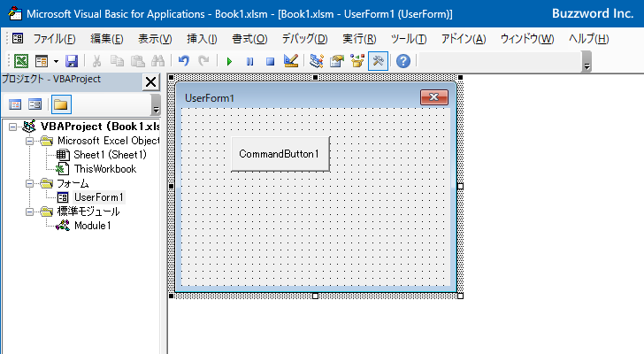The width and height of the screenshot is (644, 354).
Task: Open the Insert UserForm dropdown arrow
Action: pyautogui.click(x=56, y=62)
